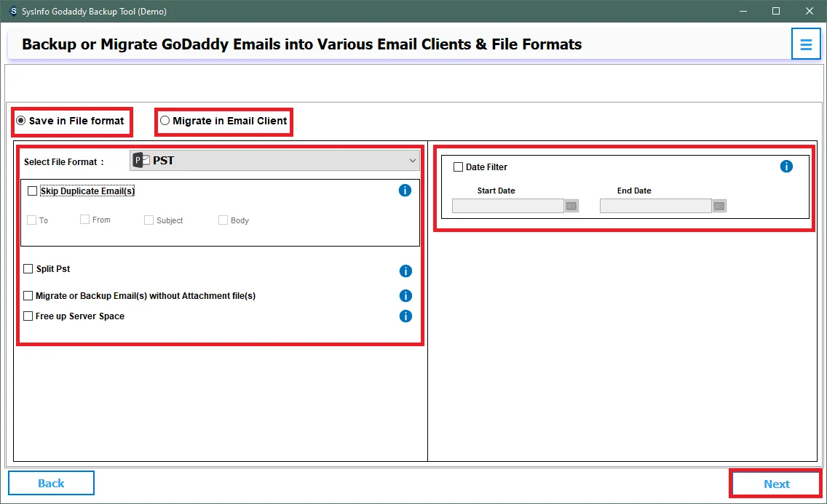Minimize the SysInfo Godaddy Backup Tool window

click(x=743, y=11)
